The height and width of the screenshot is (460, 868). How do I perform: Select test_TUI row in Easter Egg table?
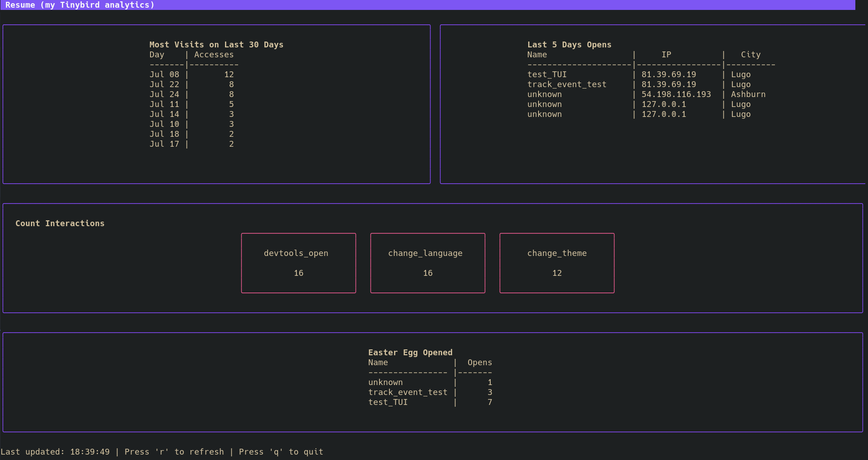[x=388, y=402]
